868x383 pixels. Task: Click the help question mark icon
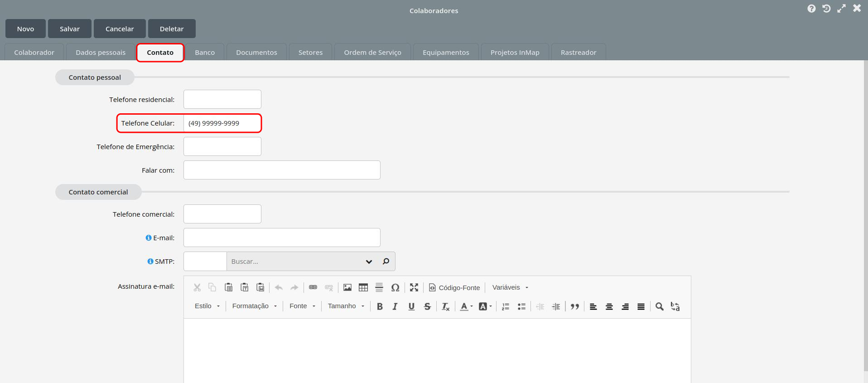[x=811, y=9]
